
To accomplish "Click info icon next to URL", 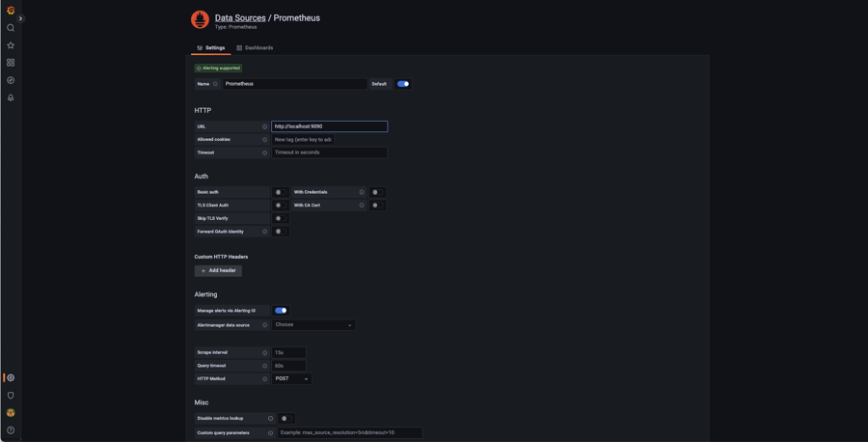I will (264, 126).
